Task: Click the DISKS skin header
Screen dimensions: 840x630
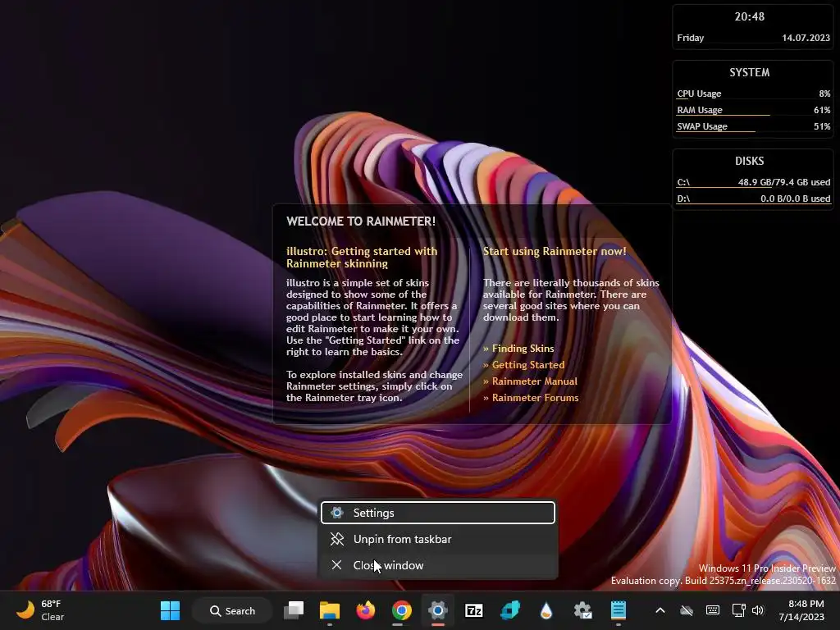Action: click(749, 161)
